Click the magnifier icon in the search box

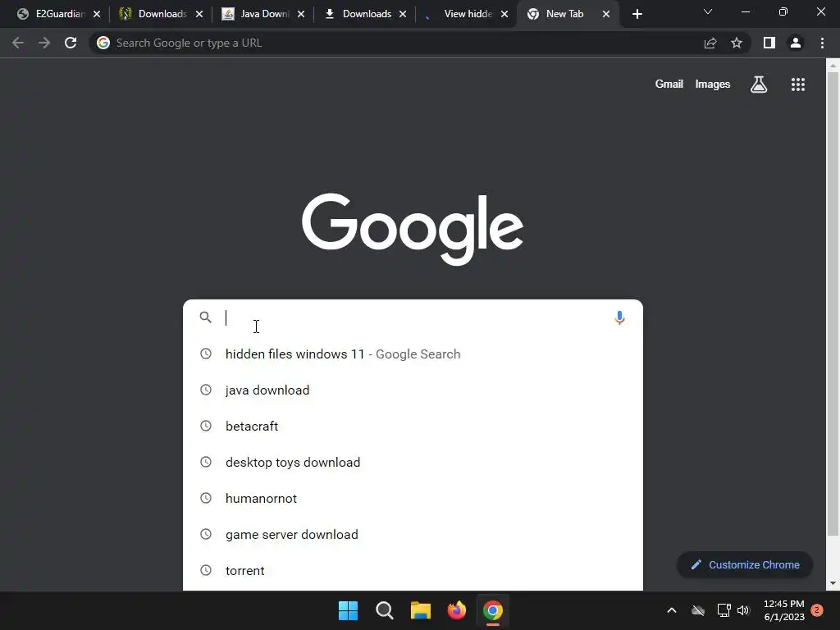tap(206, 317)
